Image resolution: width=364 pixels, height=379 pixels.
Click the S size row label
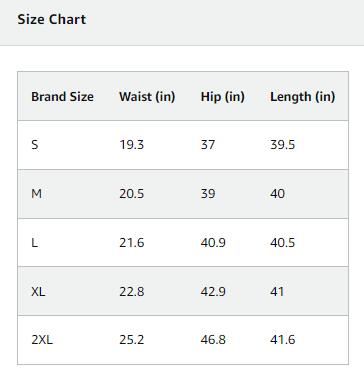(x=35, y=145)
